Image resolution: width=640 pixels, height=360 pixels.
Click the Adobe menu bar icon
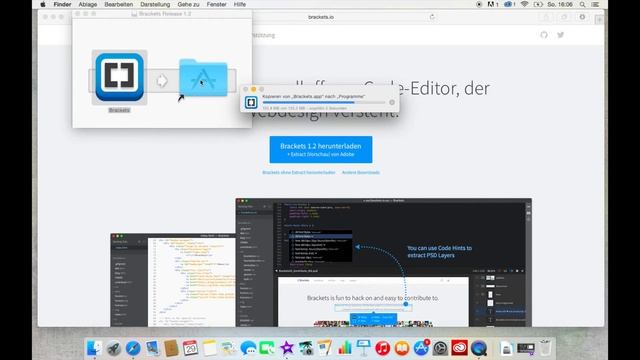point(493,4)
